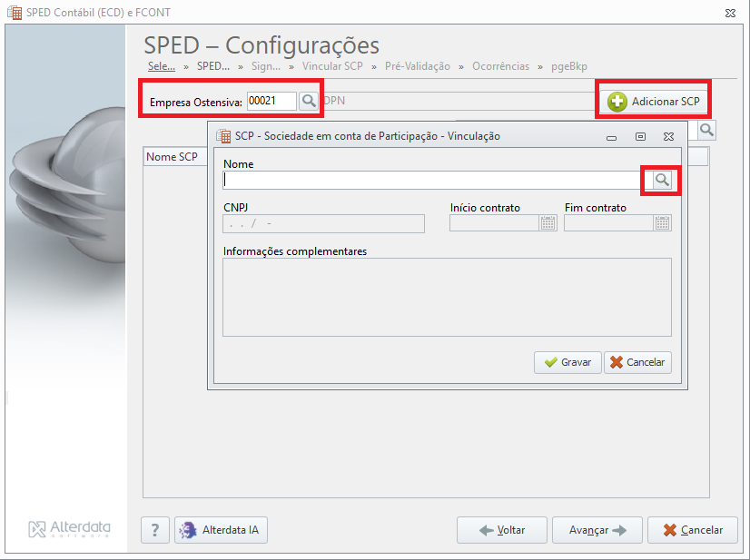The width and height of the screenshot is (750, 560).
Task: Go to the Pré-Validação step
Action: (x=418, y=66)
